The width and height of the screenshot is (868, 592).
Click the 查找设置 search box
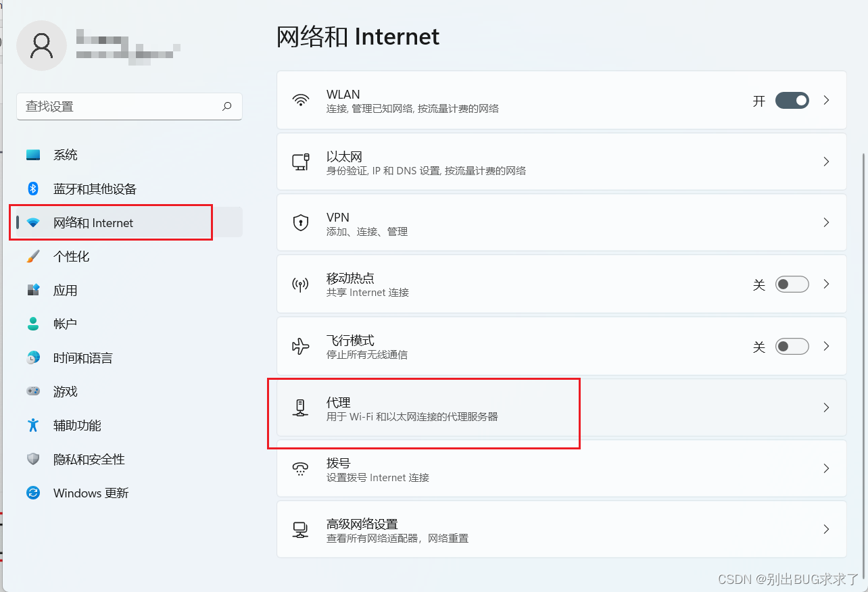129,107
